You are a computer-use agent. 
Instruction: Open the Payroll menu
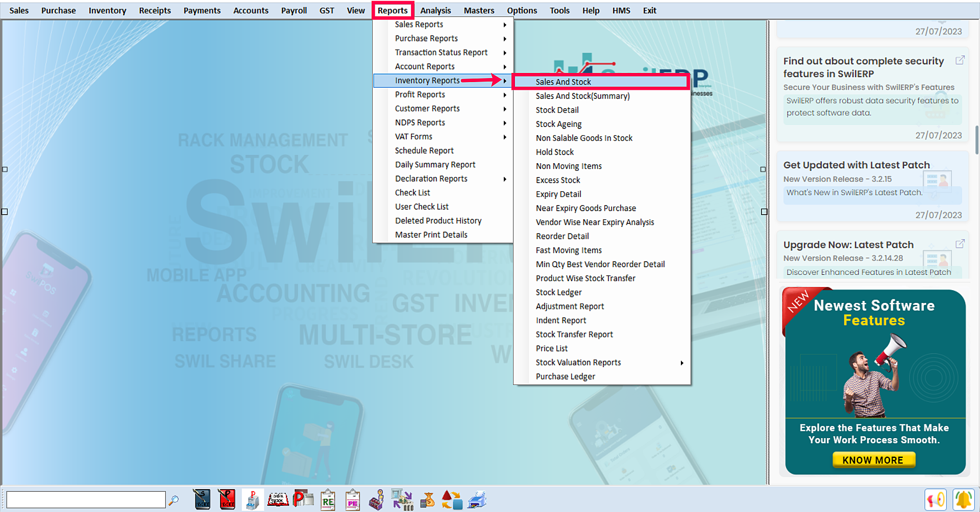tap(294, 10)
